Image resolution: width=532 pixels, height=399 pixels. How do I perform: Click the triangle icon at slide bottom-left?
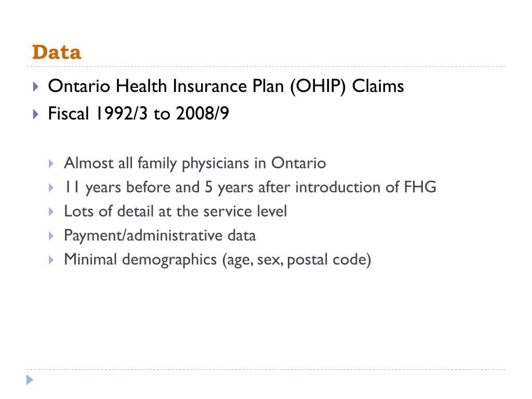coord(30,380)
